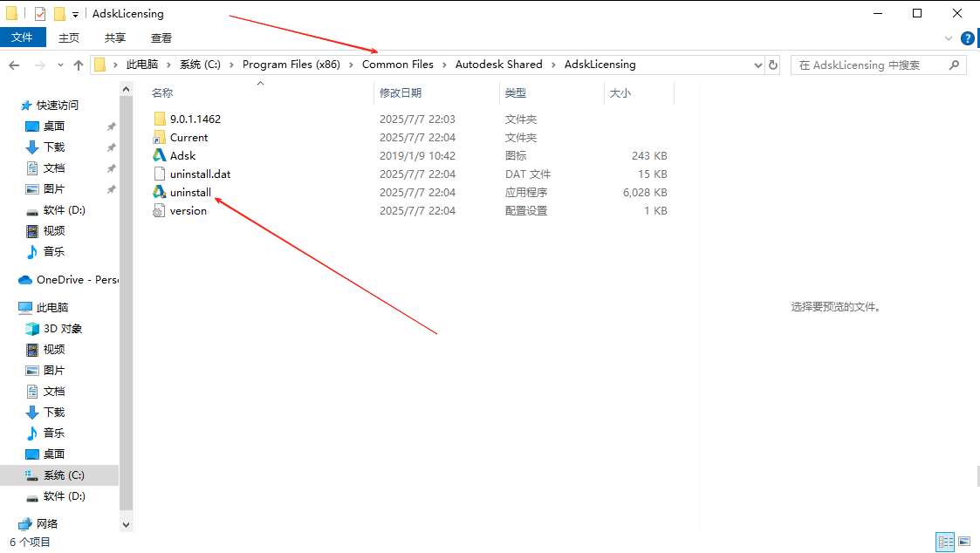The height and width of the screenshot is (553, 980).
Task: Select the uninstall application file
Action: pos(190,193)
